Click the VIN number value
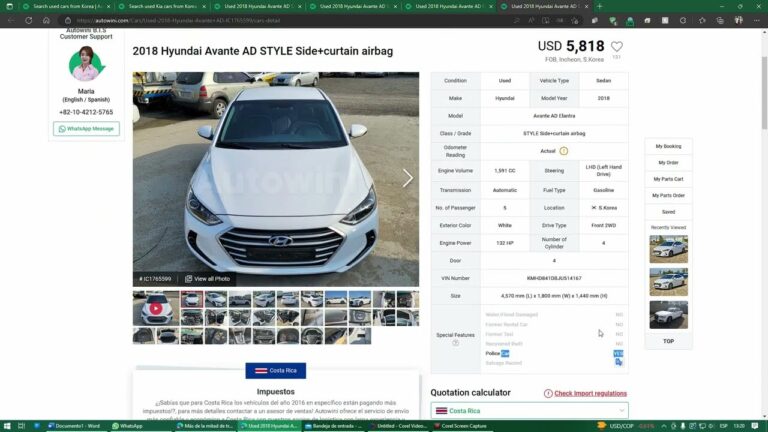The height and width of the screenshot is (432, 768). pyautogui.click(x=554, y=278)
